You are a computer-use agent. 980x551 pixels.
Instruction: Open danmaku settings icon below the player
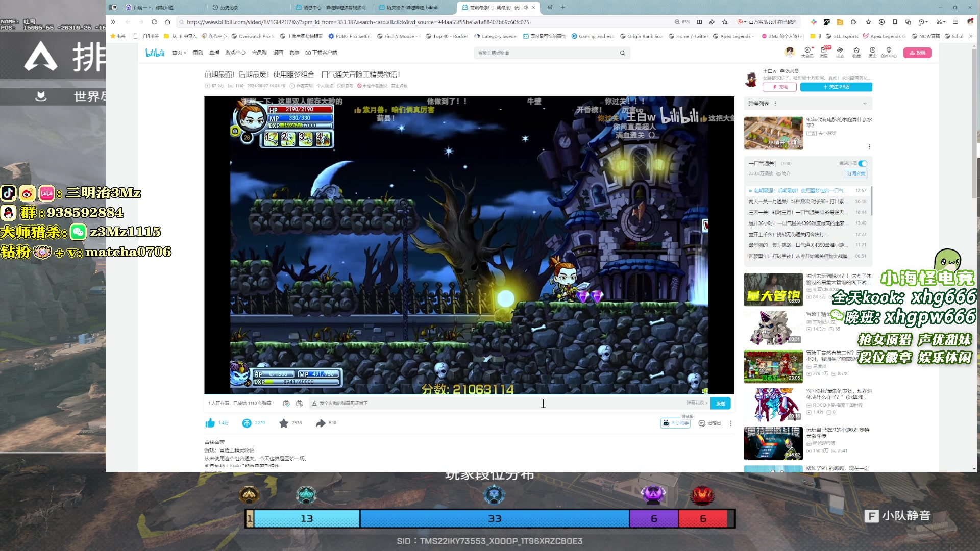click(x=300, y=403)
